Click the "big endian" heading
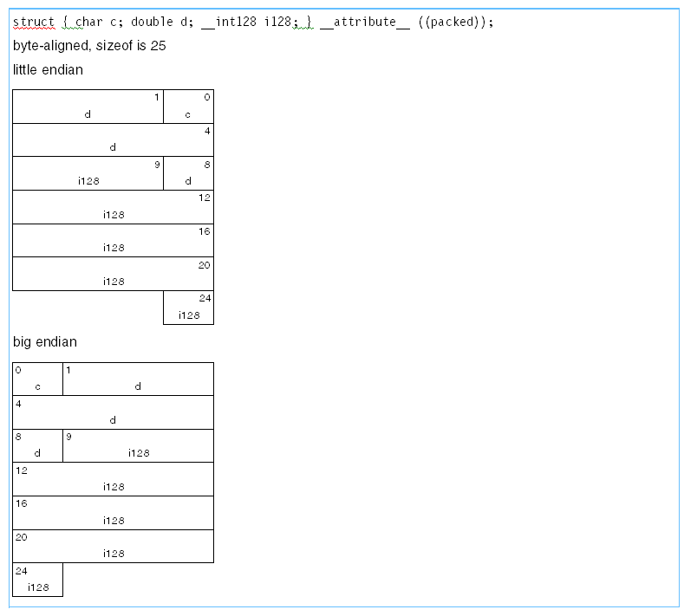The height and width of the screenshot is (616, 684). (x=45, y=342)
